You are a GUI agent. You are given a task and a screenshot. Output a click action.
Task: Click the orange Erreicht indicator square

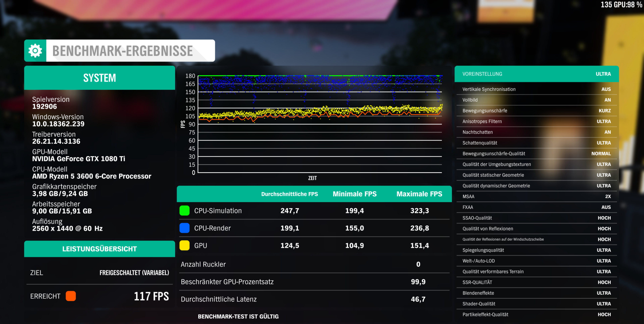point(71,296)
